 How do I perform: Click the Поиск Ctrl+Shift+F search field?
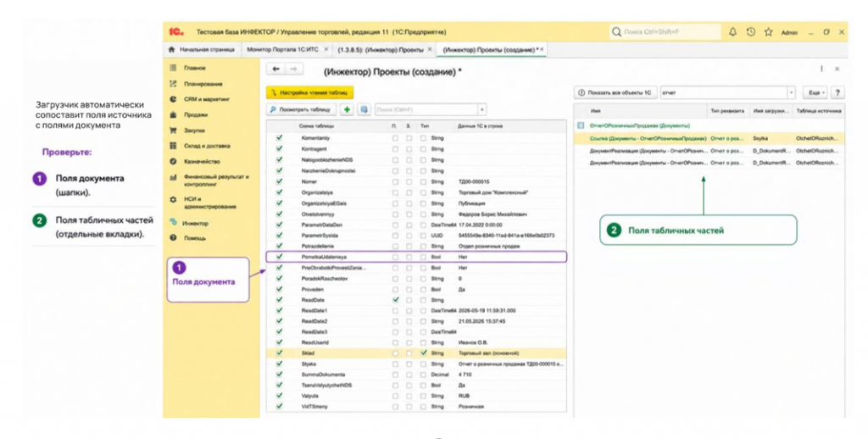point(665,32)
